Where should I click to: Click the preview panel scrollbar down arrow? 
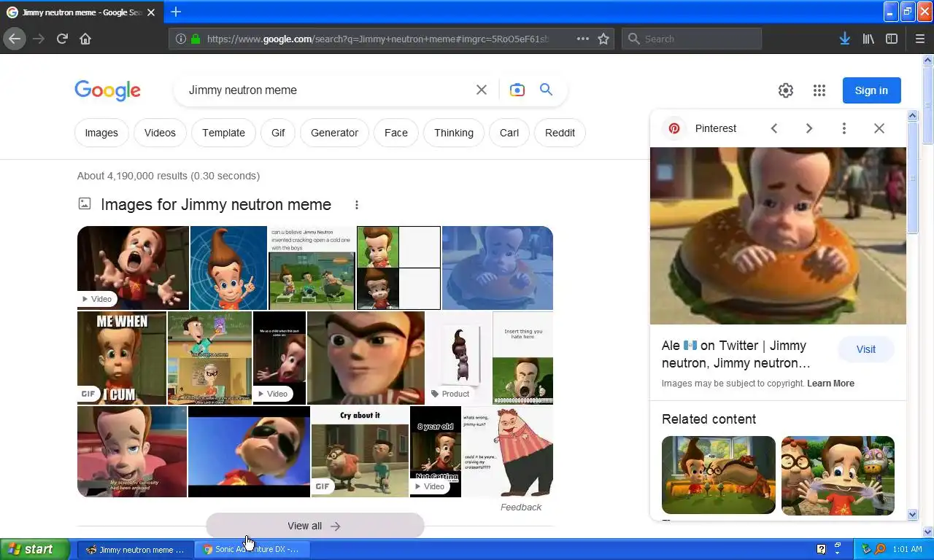click(912, 514)
